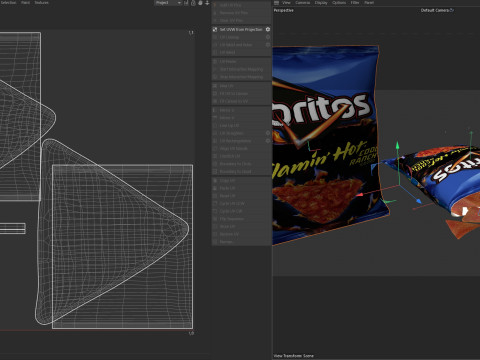Click the green Y-axis move gizmo arrow
Viewport: 480px width, 360px height.
pos(397,146)
